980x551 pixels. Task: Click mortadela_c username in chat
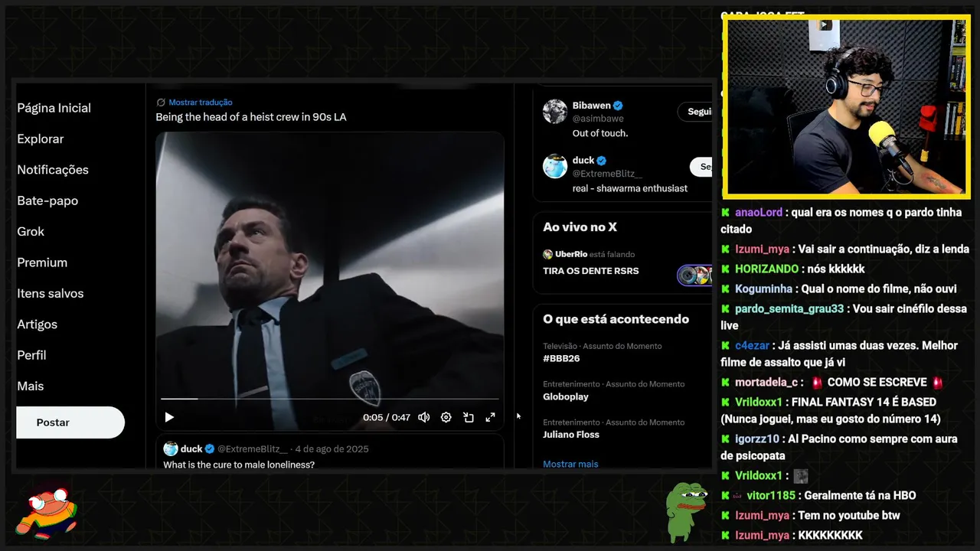click(x=766, y=383)
